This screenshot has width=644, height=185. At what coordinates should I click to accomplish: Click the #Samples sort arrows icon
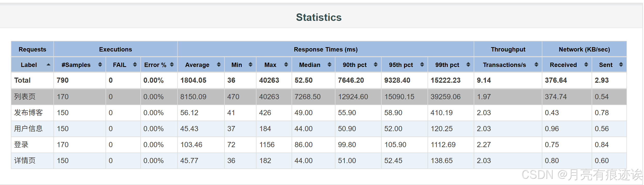(100, 65)
